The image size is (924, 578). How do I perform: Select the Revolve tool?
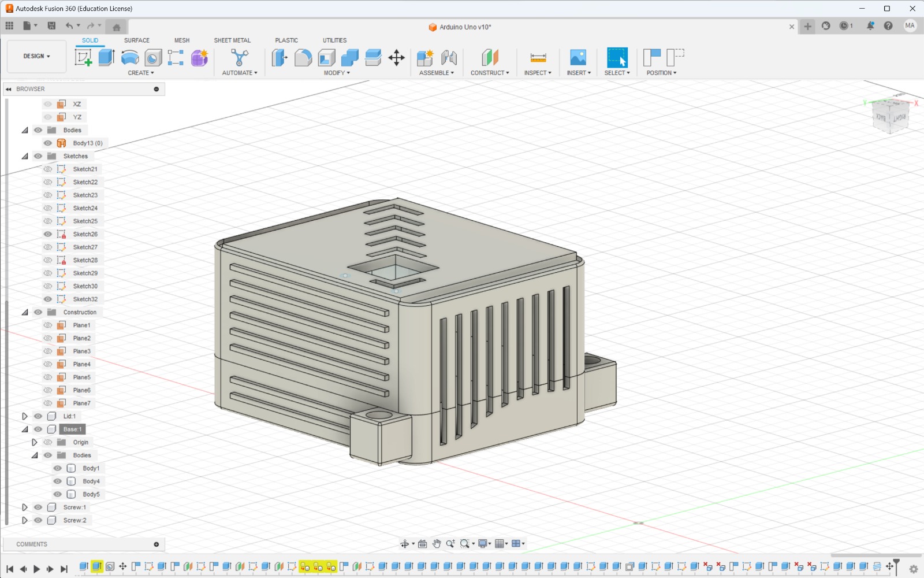130,57
